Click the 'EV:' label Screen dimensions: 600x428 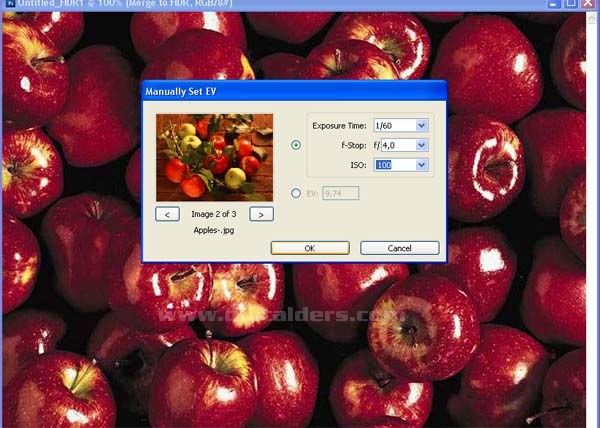click(312, 194)
